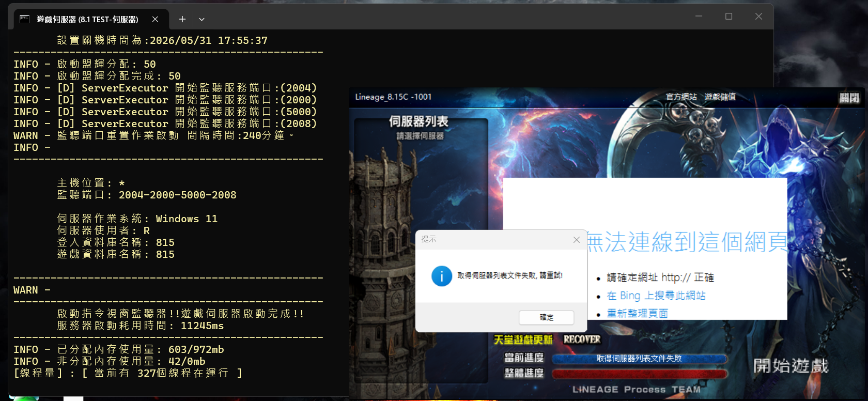
Task: Minimize the terminal window
Action: (x=699, y=17)
